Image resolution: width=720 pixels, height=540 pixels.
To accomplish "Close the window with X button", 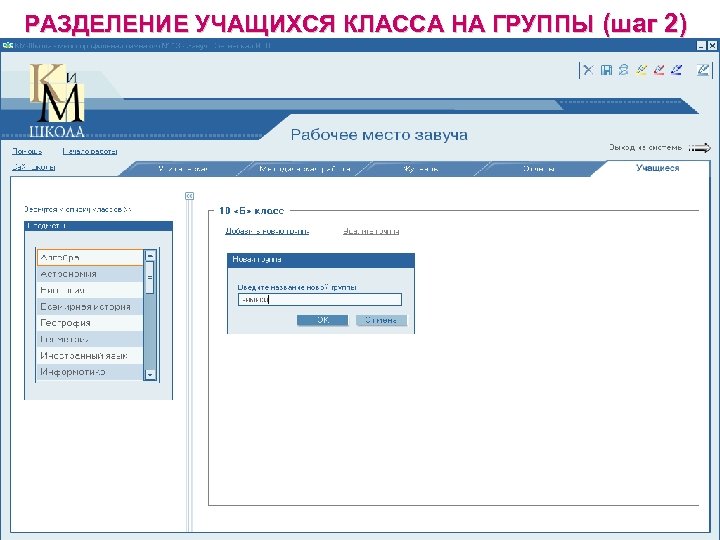I will [x=712, y=45].
